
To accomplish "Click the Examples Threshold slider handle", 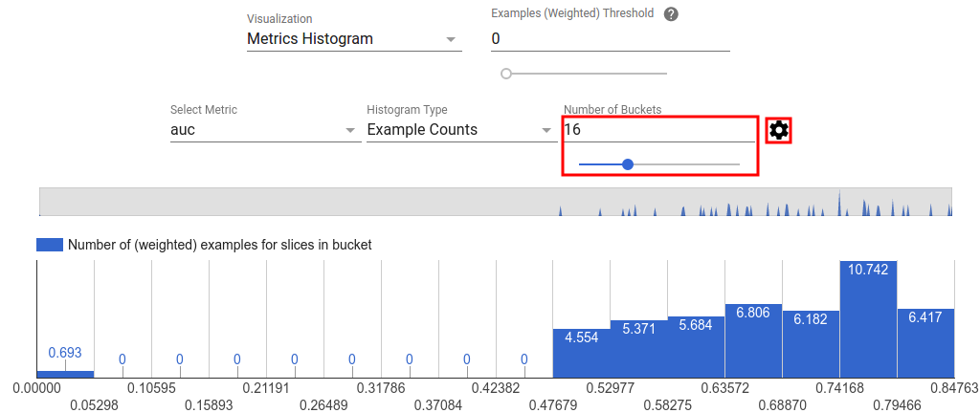I will (506, 74).
